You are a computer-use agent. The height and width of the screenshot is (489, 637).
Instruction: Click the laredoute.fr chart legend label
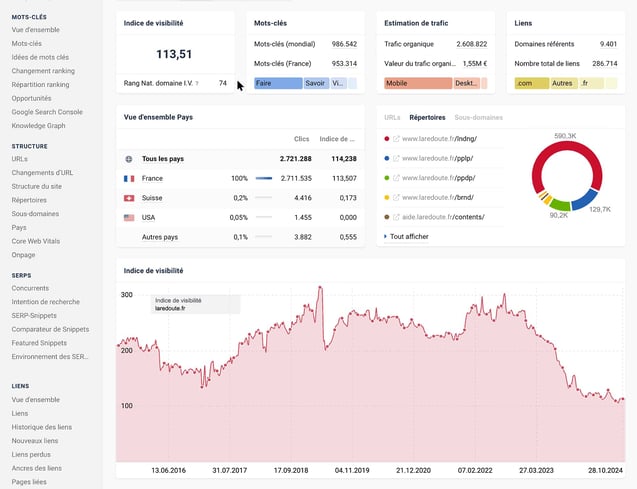[170, 308]
